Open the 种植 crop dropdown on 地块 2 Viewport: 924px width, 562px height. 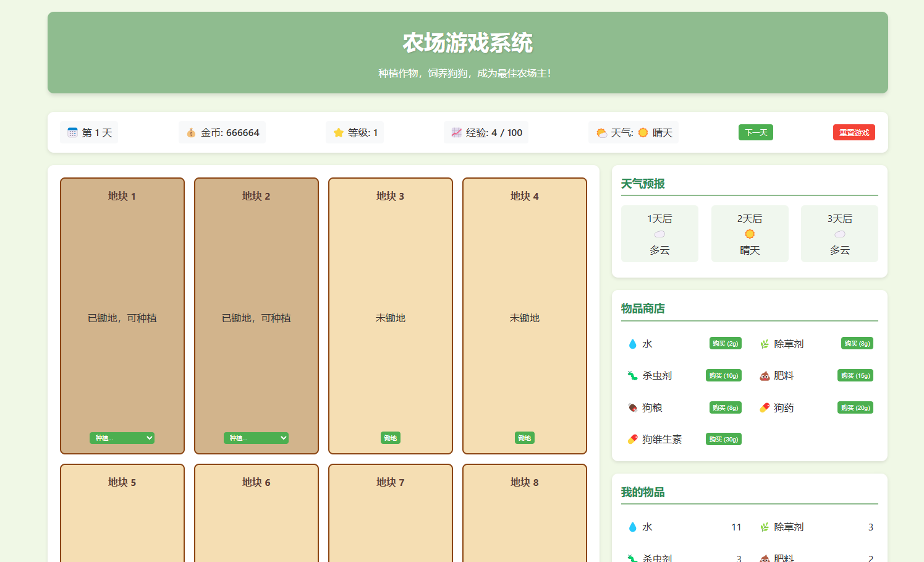click(x=256, y=438)
